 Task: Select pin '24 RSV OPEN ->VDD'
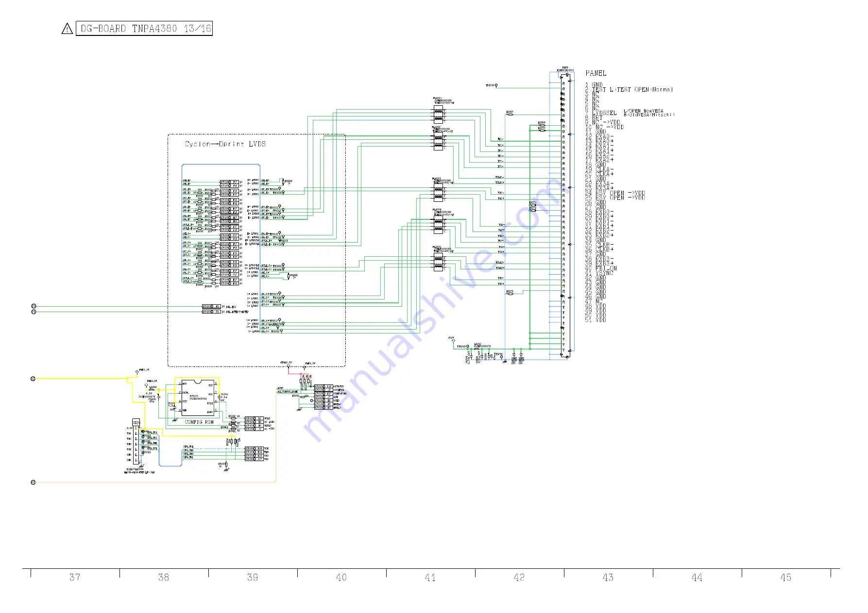click(x=615, y=193)
